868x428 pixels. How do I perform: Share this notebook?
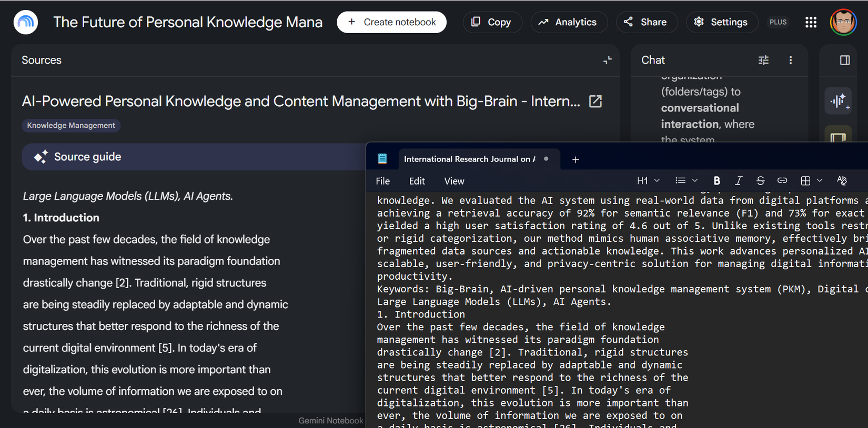click(647, 22)
